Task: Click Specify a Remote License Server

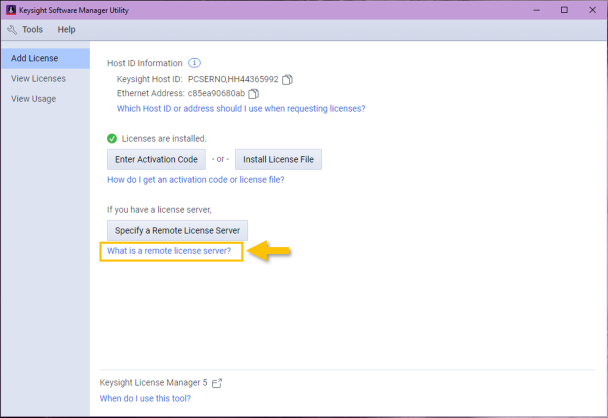Action: tap(177, 231)
